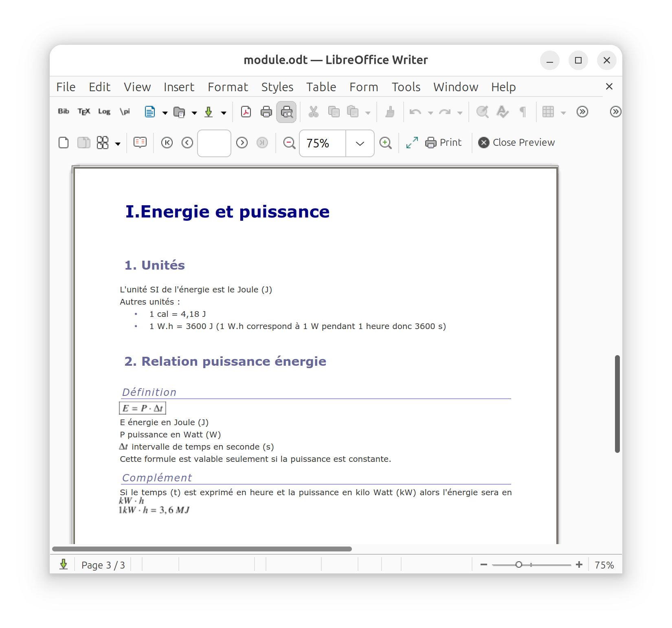
Task: Toggle Single Page Preview layout
Action: 64,143
